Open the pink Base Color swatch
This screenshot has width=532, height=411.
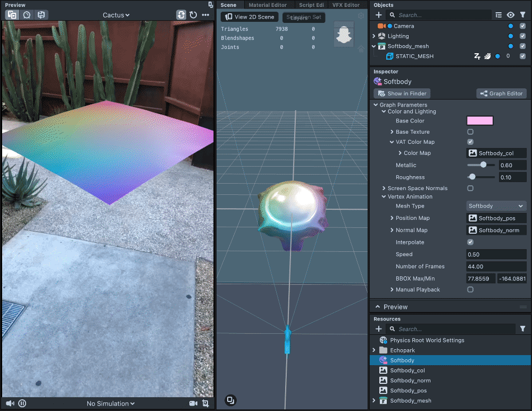click(x=479, y=121)
